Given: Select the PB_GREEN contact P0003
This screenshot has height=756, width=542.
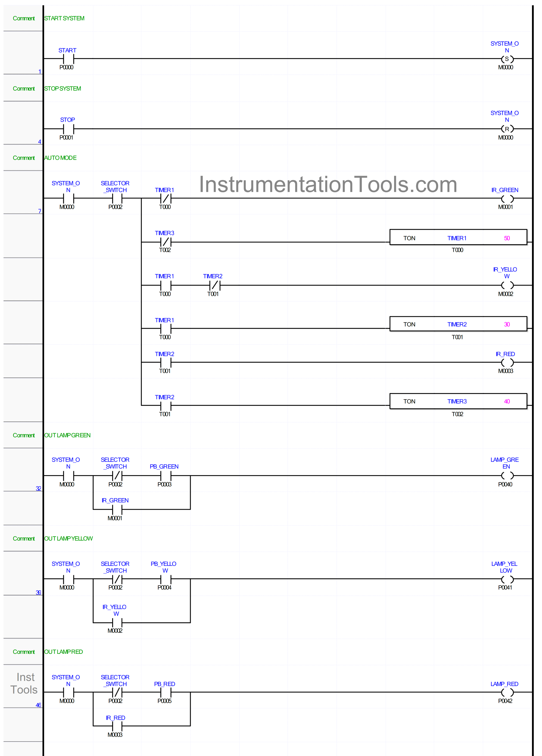Looking at the screenshot, I should [x=166, y=476].
